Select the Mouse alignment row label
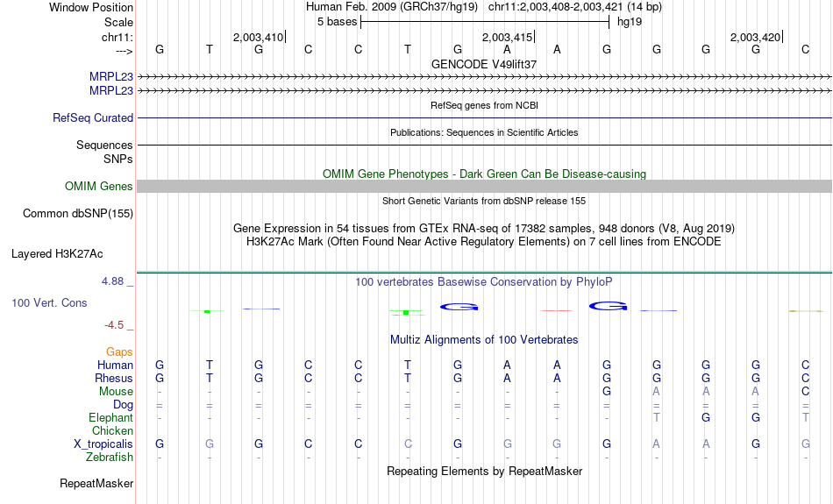Viewport: 833px width, 504px height. tap(116, 392)
